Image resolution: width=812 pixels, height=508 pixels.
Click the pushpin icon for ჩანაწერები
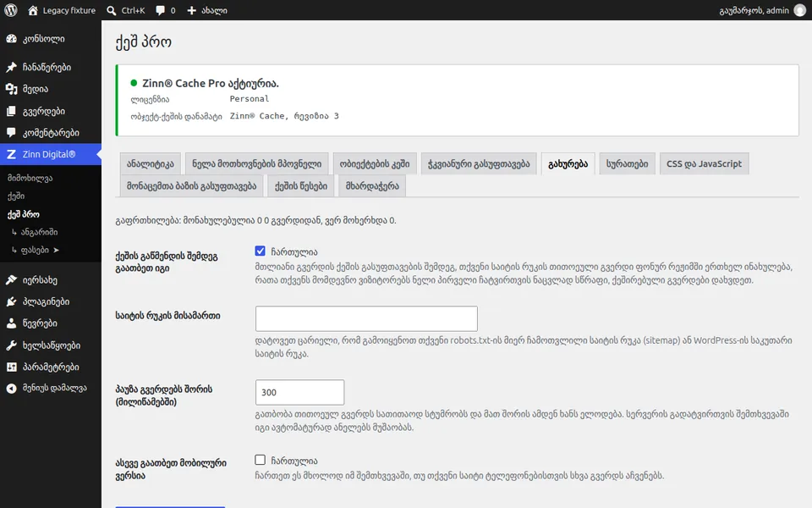point(11,68)
